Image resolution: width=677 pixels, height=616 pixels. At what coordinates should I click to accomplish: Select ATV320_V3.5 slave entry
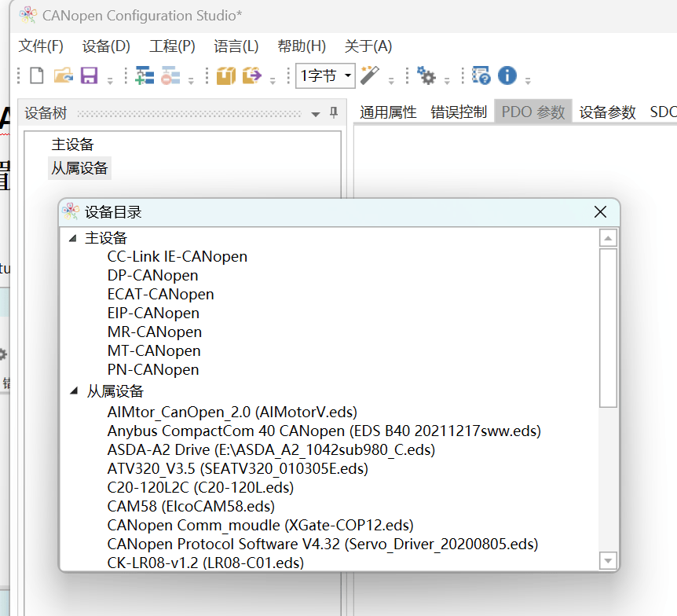pos(237,469)
